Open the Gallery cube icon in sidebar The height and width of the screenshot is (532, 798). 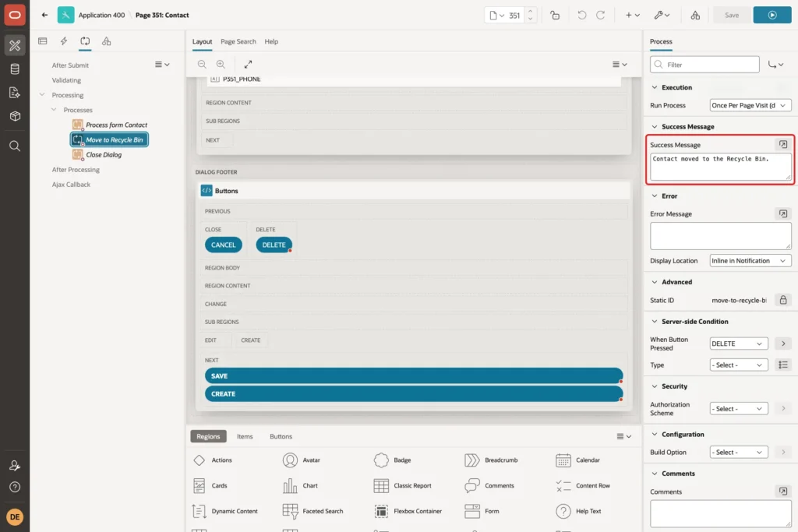15,116
